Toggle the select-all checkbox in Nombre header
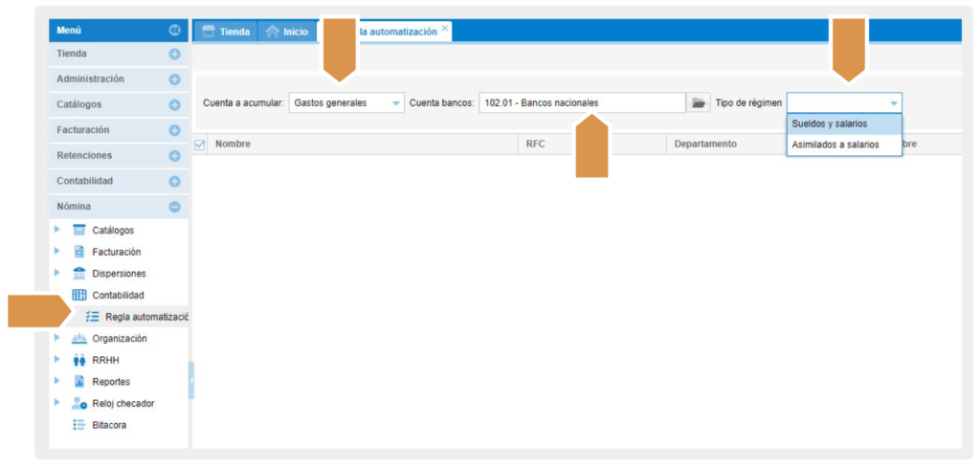The height and width of the screenshot is (468, 980). 200,145
